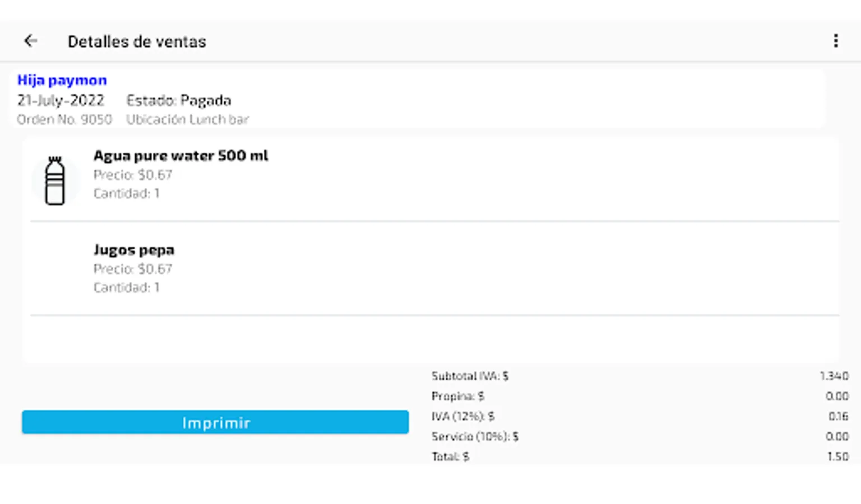Image resolution: width=861 pixels, height=504 pixels.
Task: Click the Estado: Pagada status
Action: click(x=178, y=100)
